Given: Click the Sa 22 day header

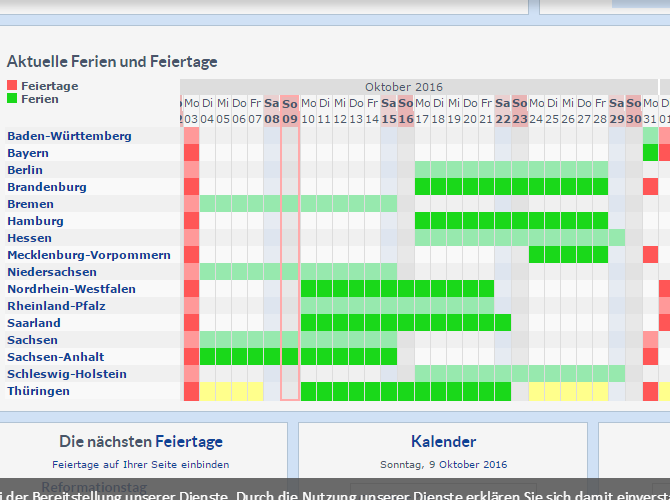Looking at the screenshot, I should (x=503, y=111).
